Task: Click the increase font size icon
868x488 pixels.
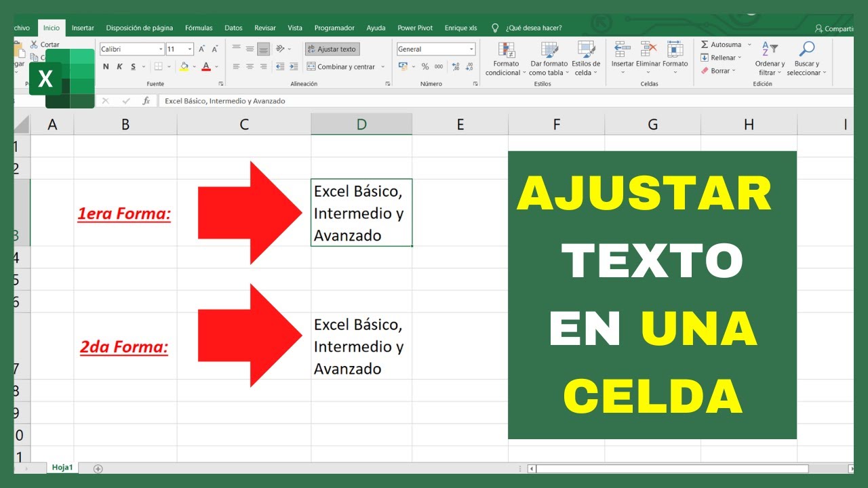Action: (x=202, y=49)
